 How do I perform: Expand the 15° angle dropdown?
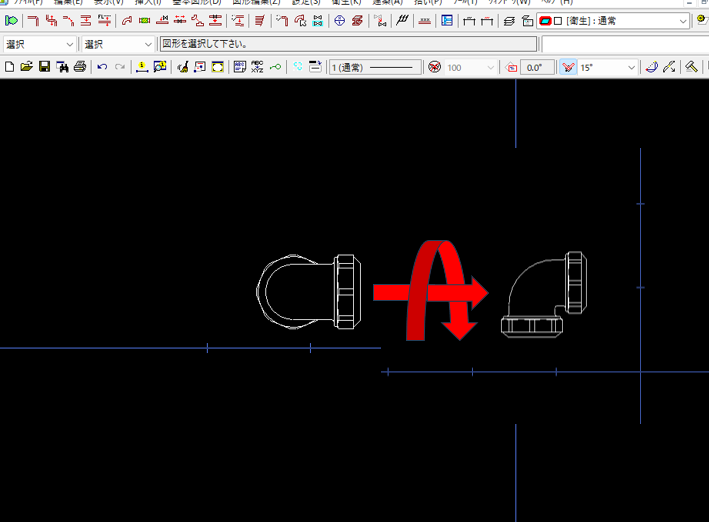click(631, 67)
